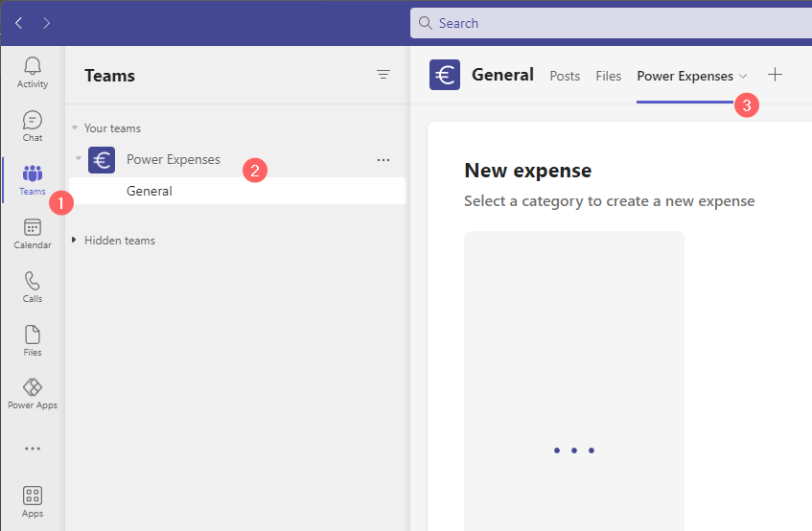Open the Activity bell icon
Viewport: 812px width, 531px height.
pos(33,67)
